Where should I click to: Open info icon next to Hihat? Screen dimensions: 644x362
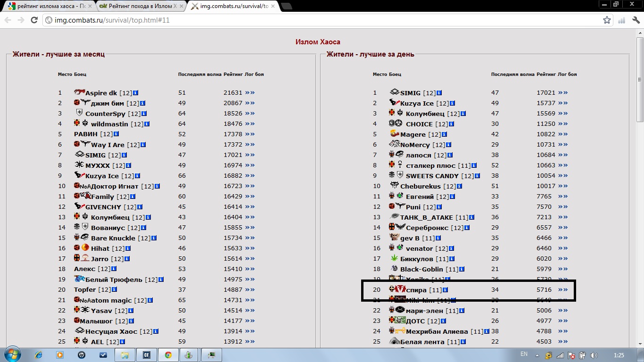pyautogui.click(x=128, y=248)
